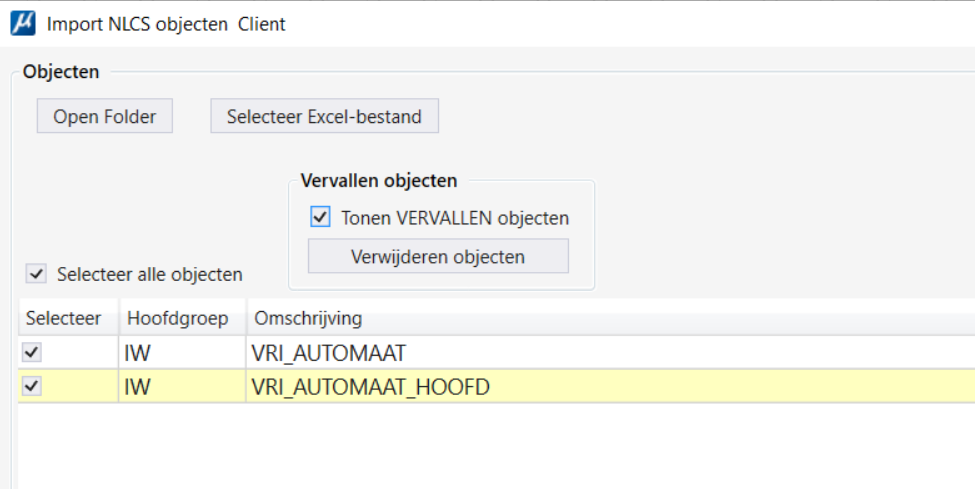Sort by Hoofdgroep column header
The image size is (975, 489).
point(183,318)
